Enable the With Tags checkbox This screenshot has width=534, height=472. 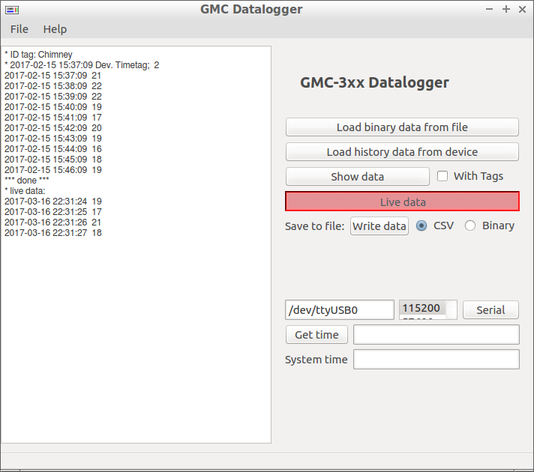(442, 176)
